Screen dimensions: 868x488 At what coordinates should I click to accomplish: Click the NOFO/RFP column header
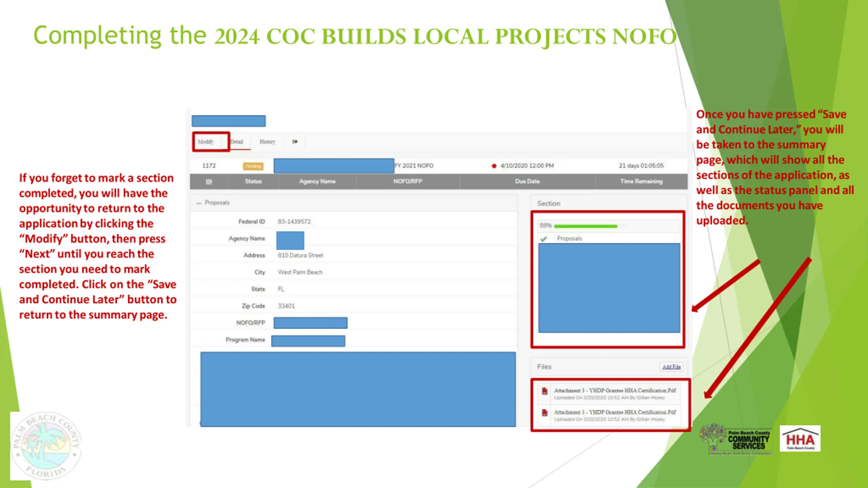(408, 181)
